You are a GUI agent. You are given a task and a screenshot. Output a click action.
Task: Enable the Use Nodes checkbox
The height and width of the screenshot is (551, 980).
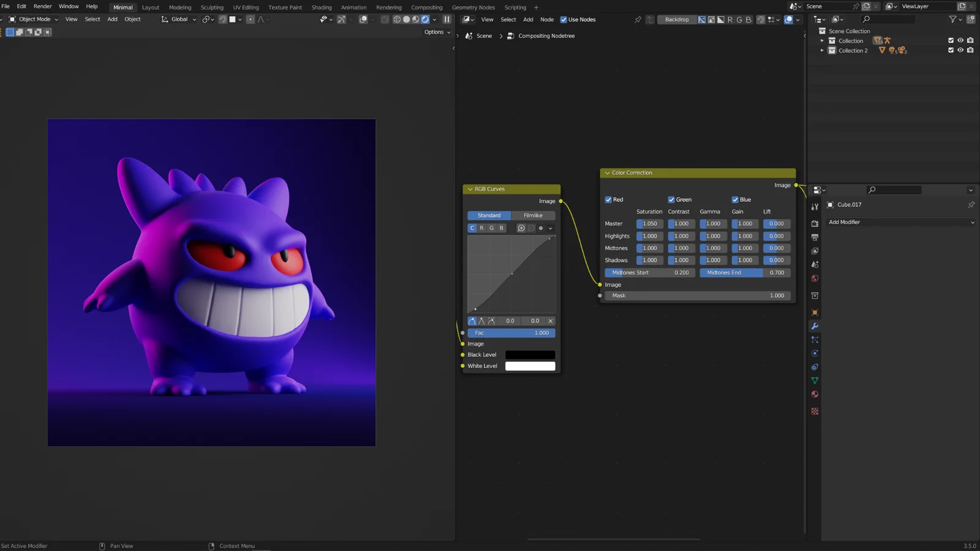pos(563,19)
